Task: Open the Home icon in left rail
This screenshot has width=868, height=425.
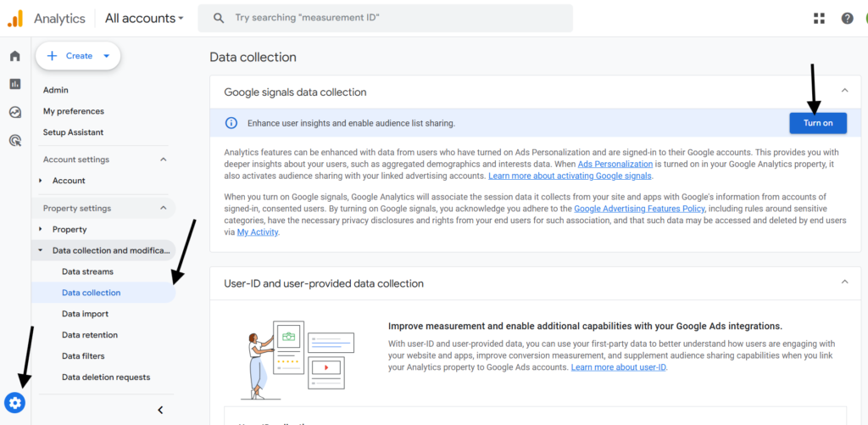Action: point(15,56)
